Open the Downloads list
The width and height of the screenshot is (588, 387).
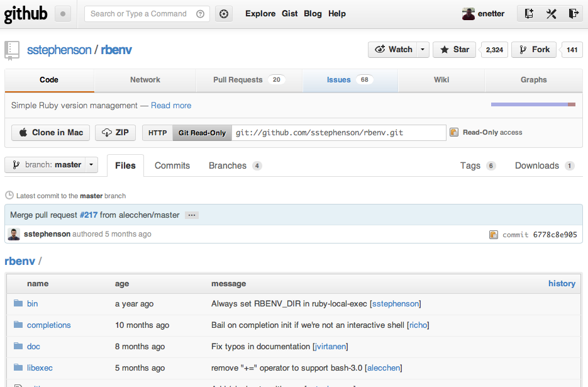tap(545, 165)
